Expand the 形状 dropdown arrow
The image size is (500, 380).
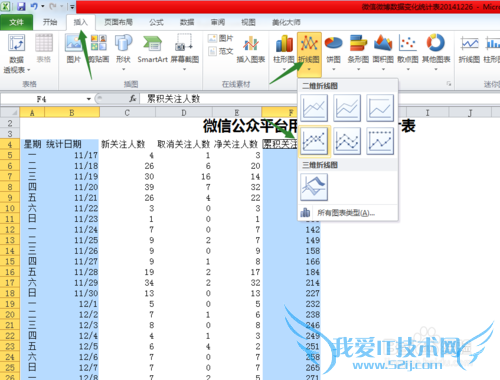[x=123, y=69]
